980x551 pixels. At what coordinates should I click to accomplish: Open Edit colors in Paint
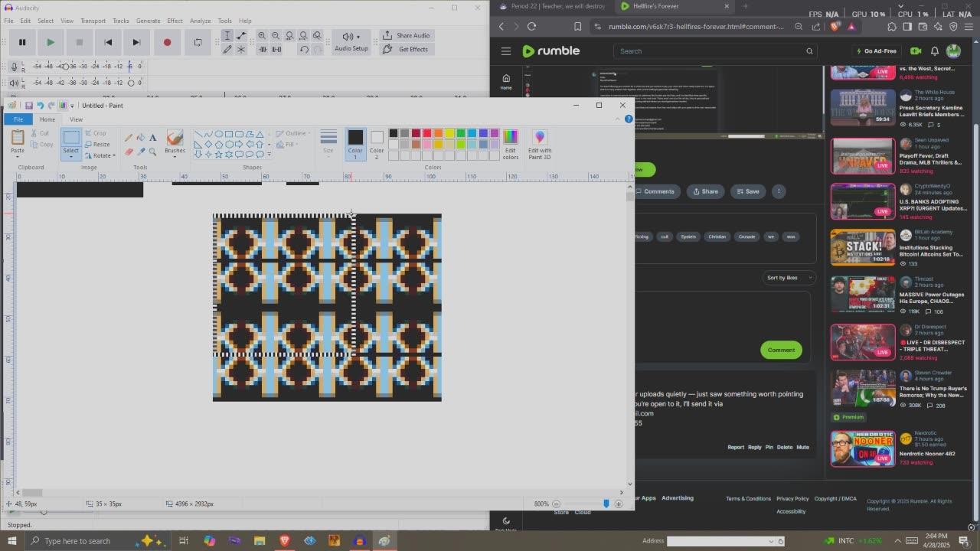[511, 144]
